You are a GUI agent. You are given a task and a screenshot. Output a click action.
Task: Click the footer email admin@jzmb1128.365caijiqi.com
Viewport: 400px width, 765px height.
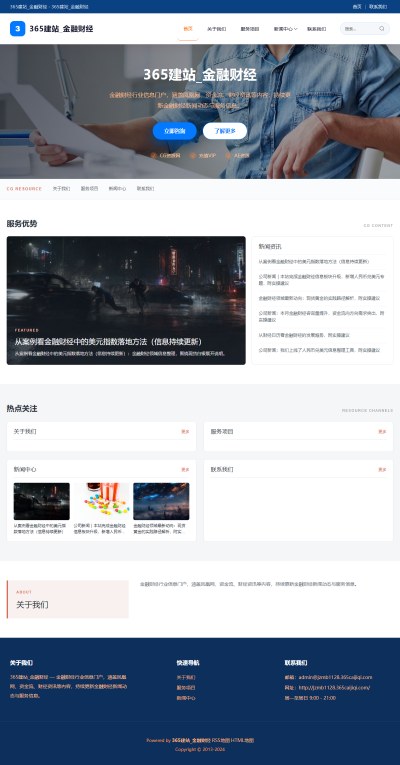click(335, 677)
